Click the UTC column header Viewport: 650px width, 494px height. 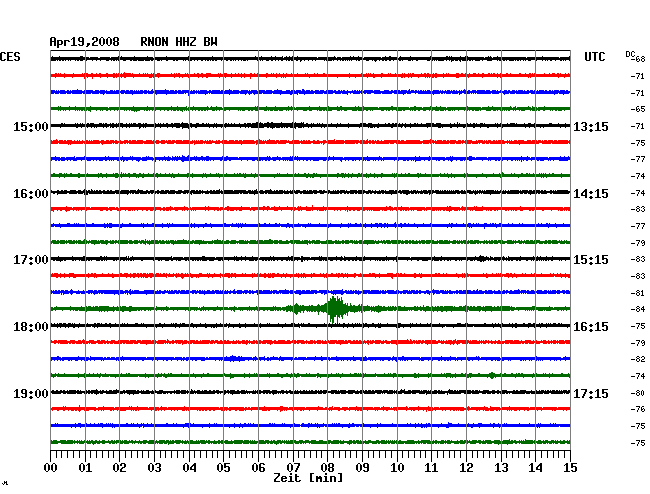tap(594, 57)
